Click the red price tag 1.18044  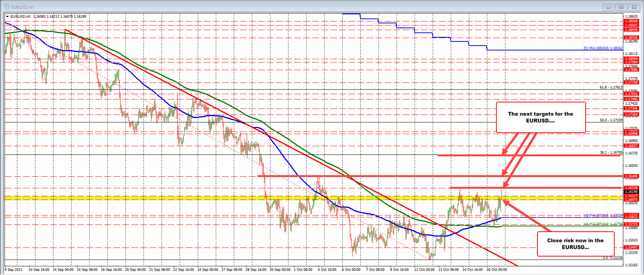pos(631,58)
